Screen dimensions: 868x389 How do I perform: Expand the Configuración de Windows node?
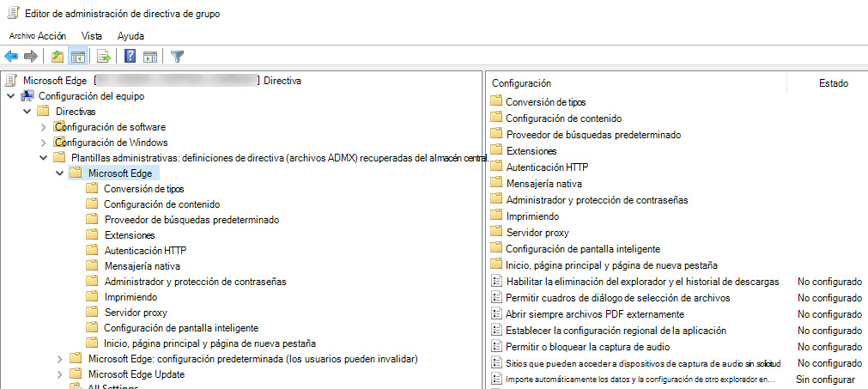point(44,143)
